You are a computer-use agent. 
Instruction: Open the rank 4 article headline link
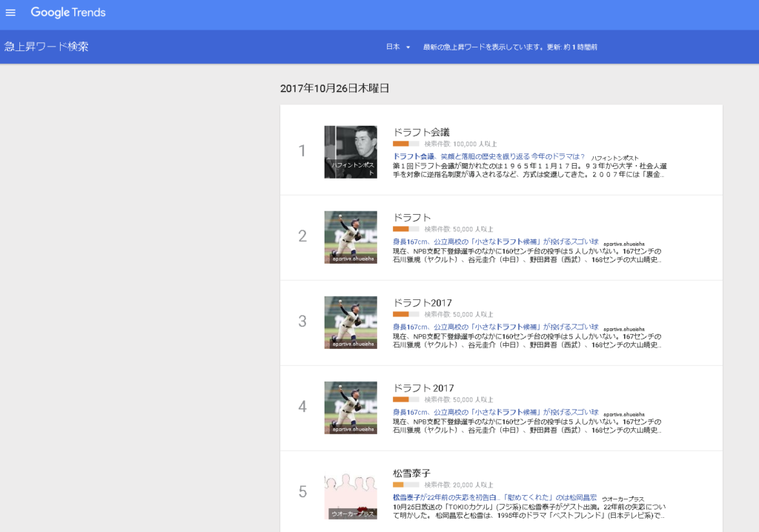tap(495, 413)
